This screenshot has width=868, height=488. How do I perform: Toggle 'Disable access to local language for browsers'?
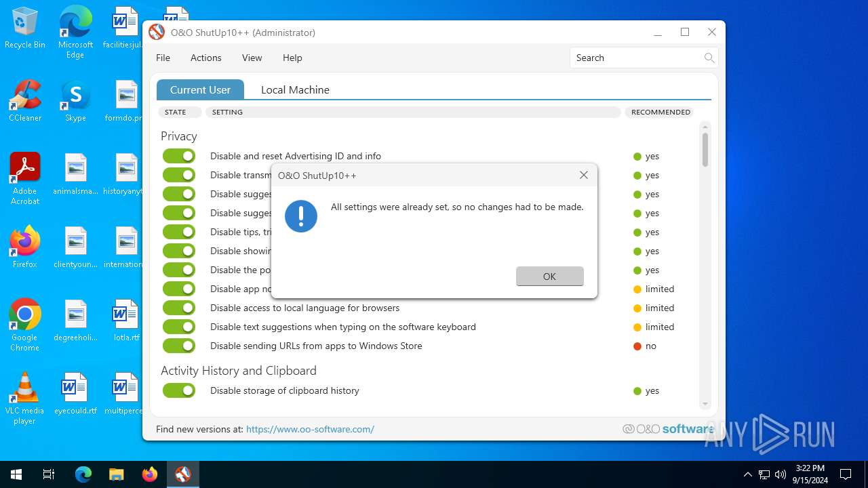(179, 308)
